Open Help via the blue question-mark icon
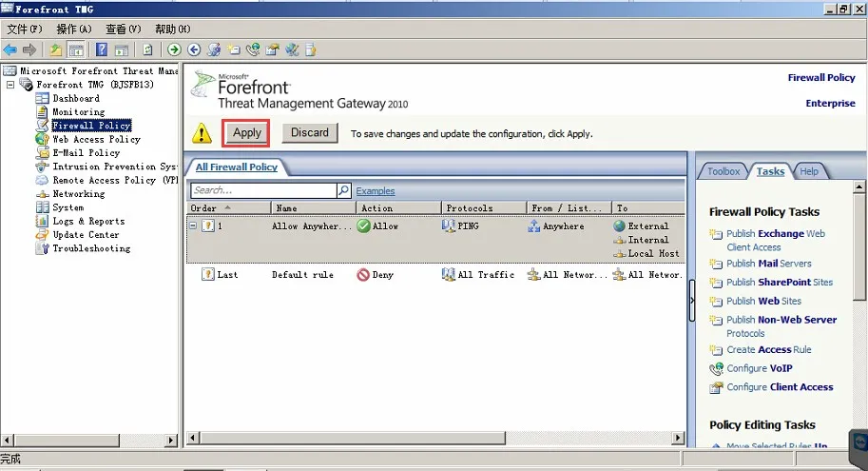This screenshot has width=868, height=471. coord(102,49)
